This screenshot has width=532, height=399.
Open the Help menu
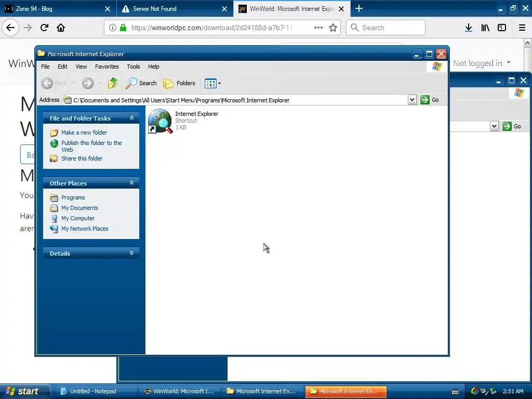153,66
